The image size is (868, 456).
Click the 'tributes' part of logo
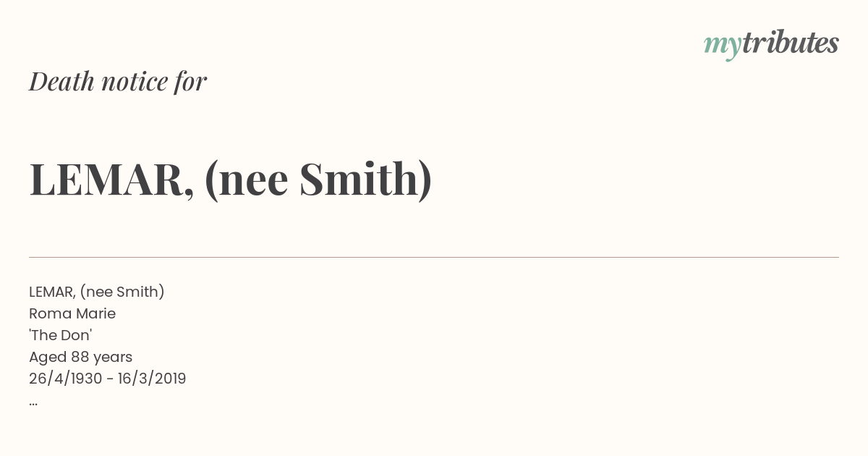790,43
